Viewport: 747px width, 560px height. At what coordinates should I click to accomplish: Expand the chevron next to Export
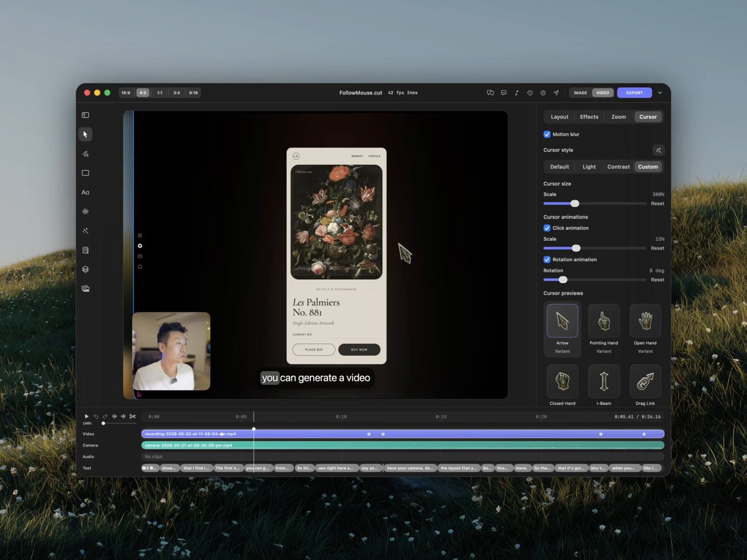[660, 93]
